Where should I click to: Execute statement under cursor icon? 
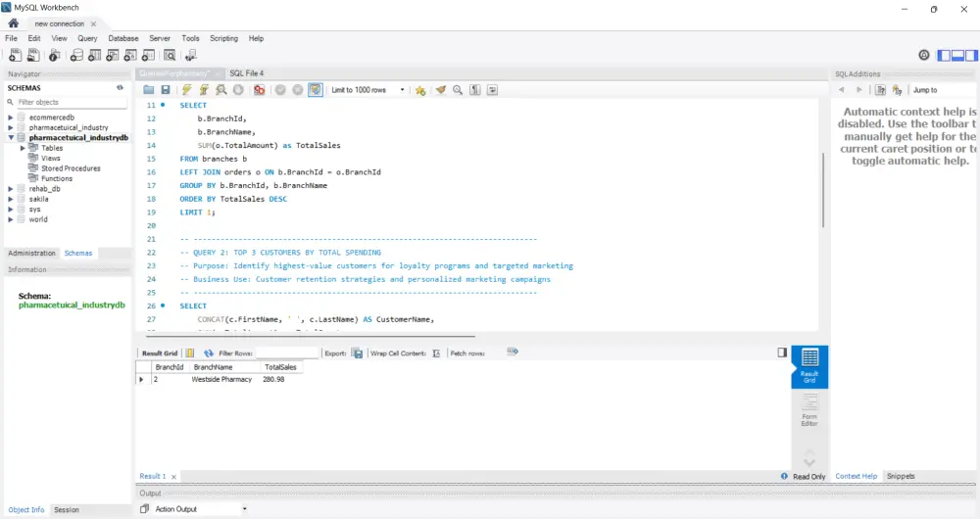pyautogui.click(x=204, y=90)
